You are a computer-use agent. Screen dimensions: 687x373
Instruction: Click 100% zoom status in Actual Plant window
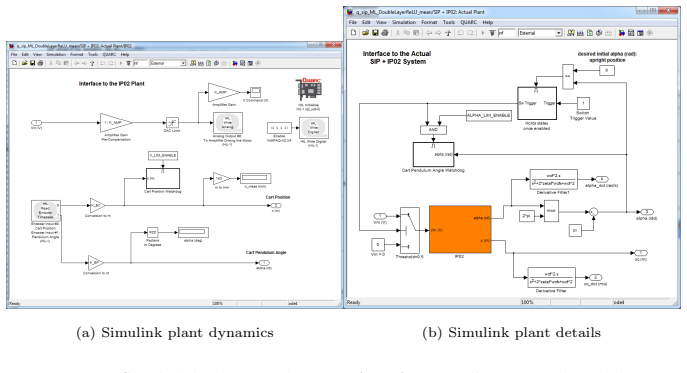(527, 302)
